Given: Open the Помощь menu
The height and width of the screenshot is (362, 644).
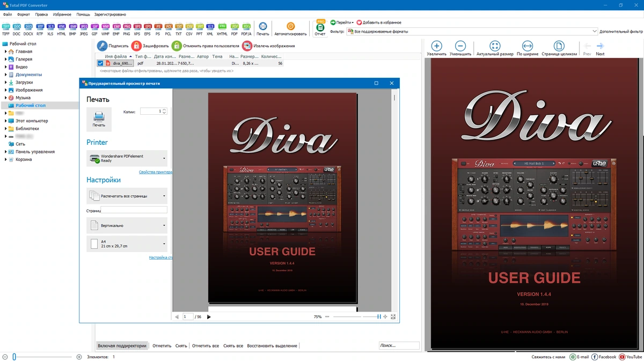Looking at the screenshot, I should point(83,14).
